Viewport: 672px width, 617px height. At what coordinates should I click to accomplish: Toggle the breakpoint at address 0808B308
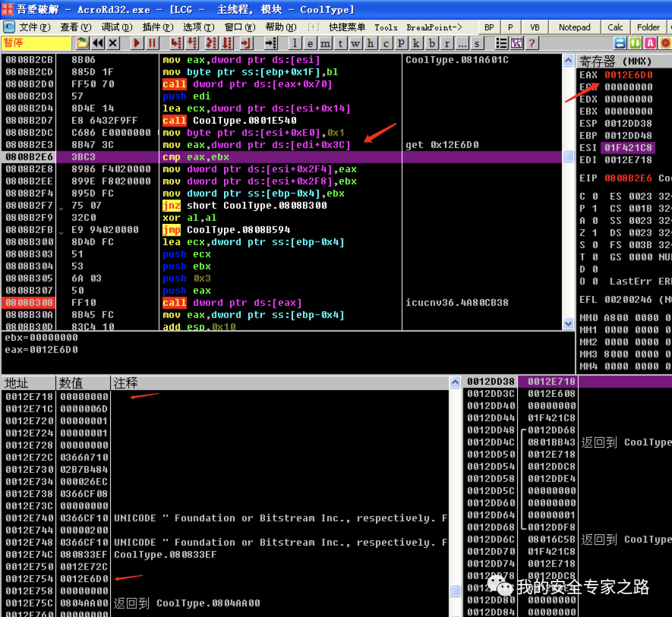pos(29,303)
